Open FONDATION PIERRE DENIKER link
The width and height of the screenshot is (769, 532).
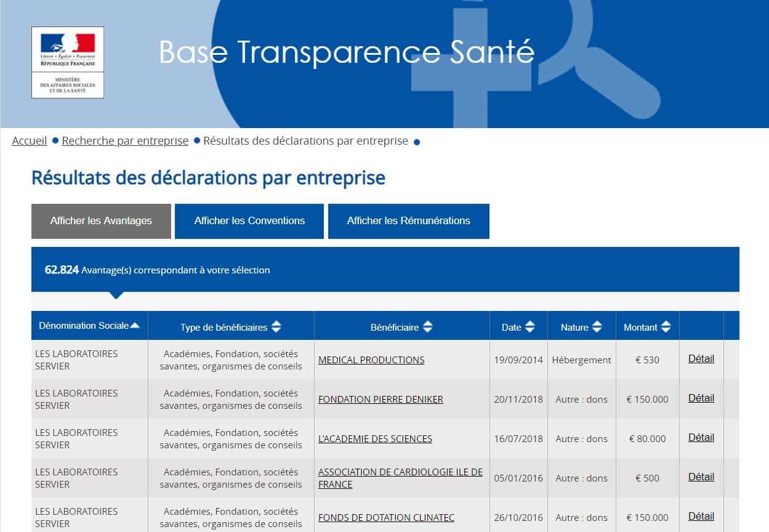(x=380, y=400)
